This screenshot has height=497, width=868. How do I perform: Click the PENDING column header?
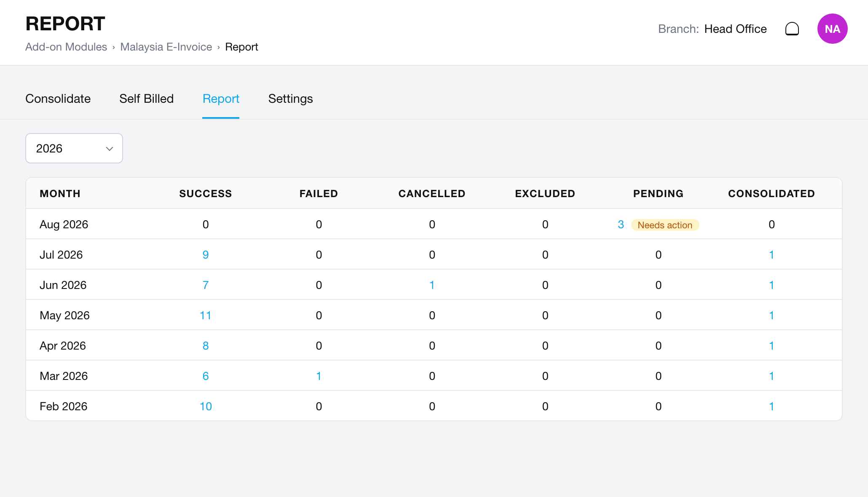(659, 194)
